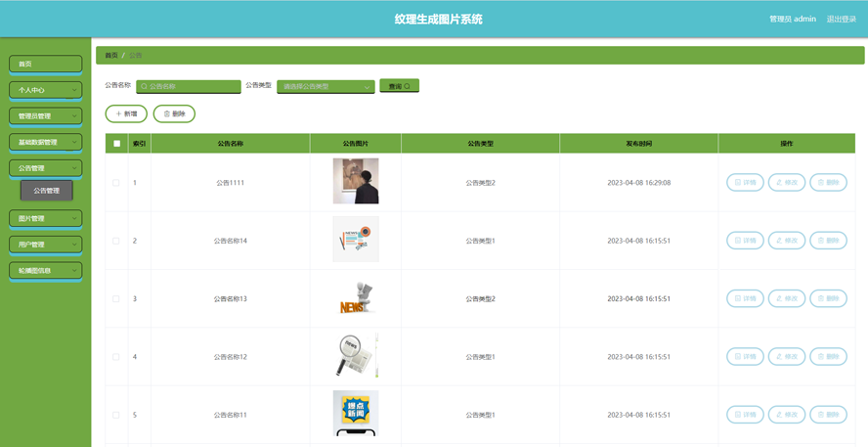Click the magnifier icon in the 查询 button
868x447 pixels.
click(x=407, y=86)
